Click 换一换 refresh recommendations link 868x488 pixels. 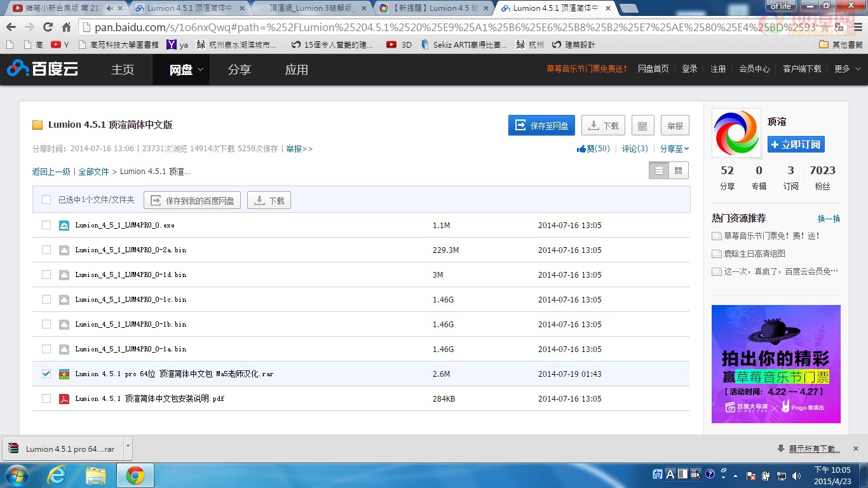829,218
